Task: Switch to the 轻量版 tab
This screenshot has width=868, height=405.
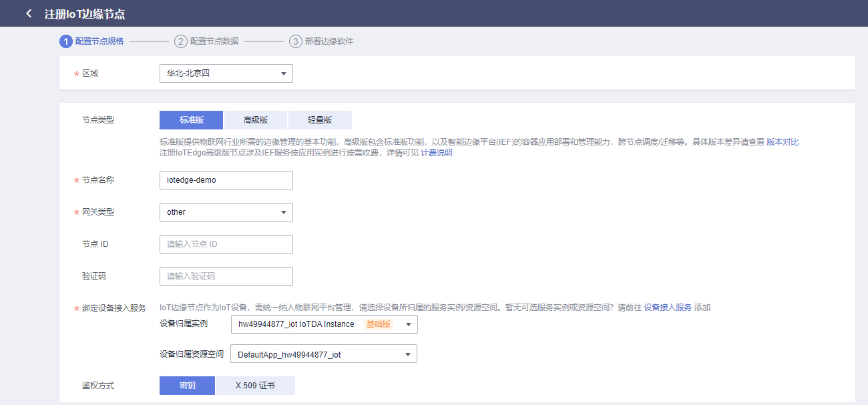Action: pos(319,119)
